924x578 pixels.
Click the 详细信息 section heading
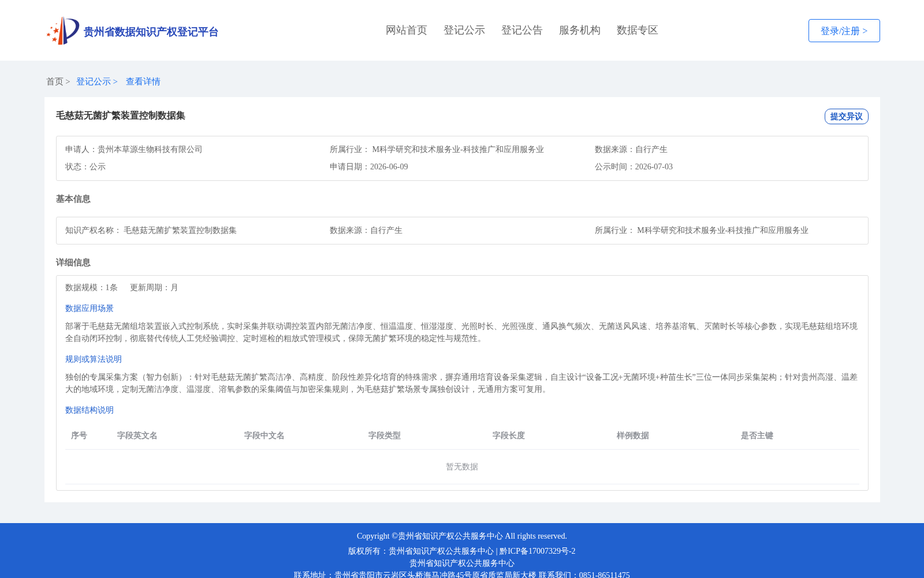73,262
